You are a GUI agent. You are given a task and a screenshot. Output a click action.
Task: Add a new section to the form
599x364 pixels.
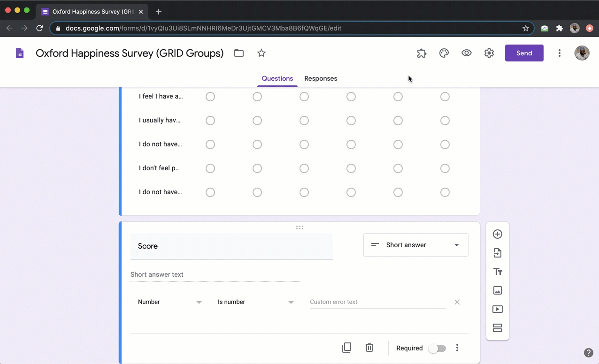[497, 328]
